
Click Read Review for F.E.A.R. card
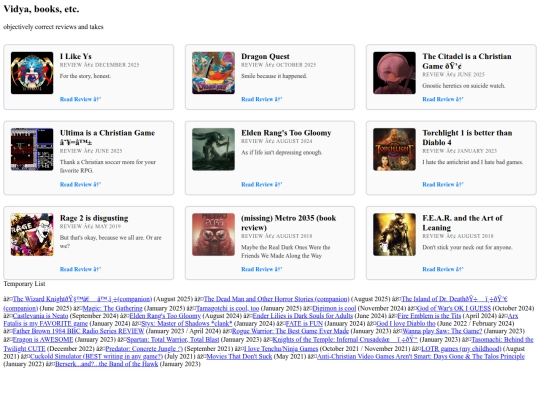coord(443,269)
